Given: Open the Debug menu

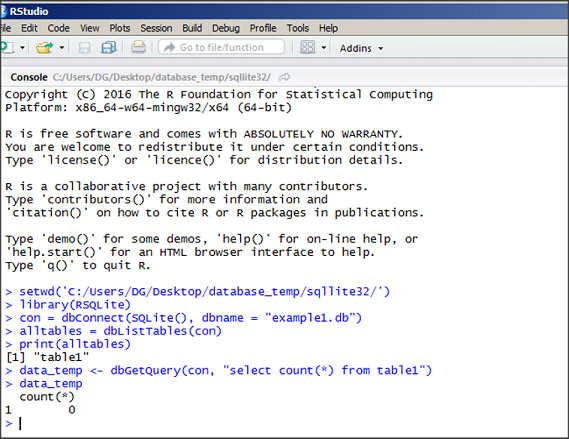Looking at the screenshot, I should pyautogui.click(x=226, y=28).
